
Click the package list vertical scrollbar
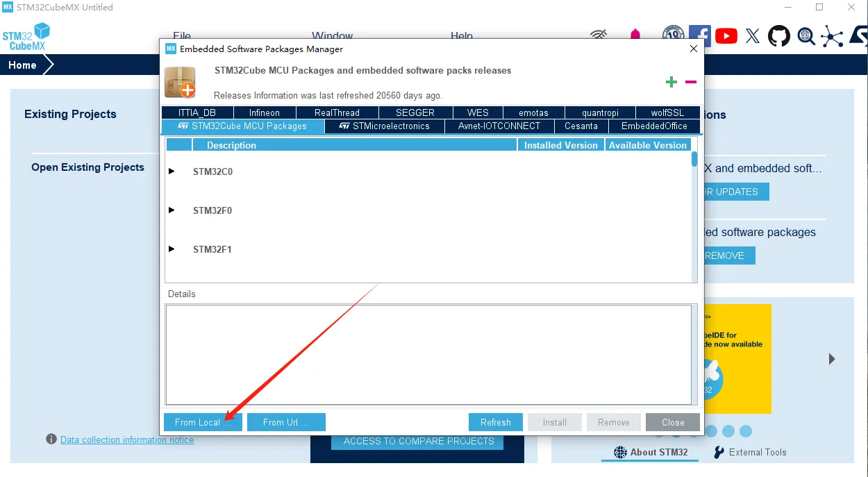tap(694, 215)
